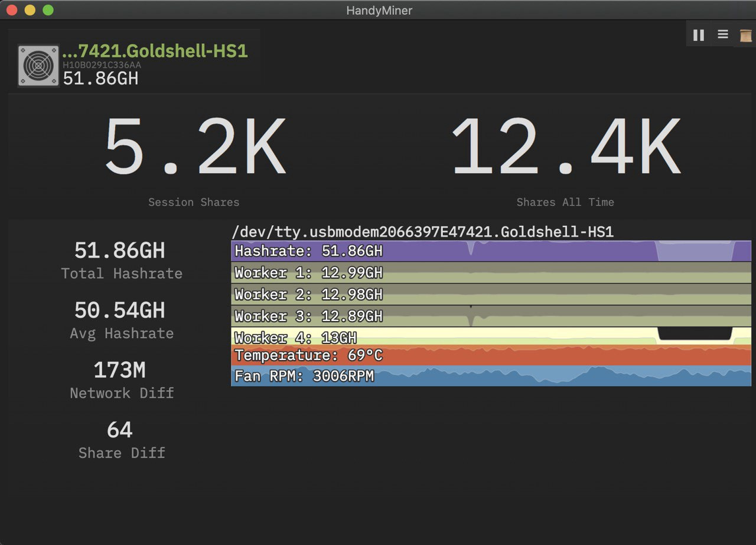
Task: Toggle the Worker 1 hashrate graph
Action: (307, 272)
